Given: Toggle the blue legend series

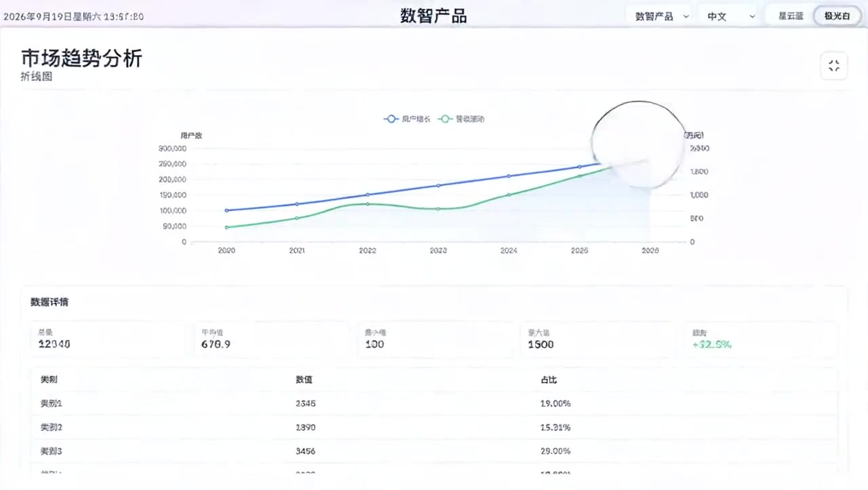Looking at the screenshot, I should pyautogui.click(x=406, y=119).
